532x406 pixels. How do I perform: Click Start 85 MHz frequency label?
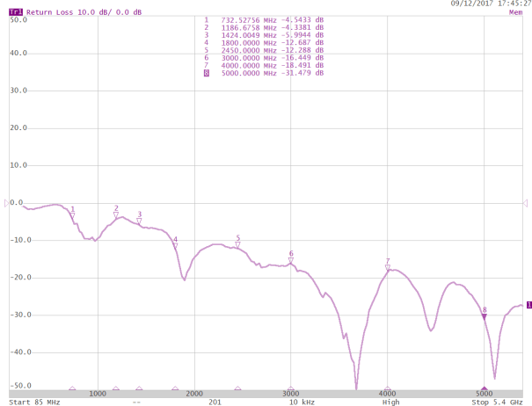tap(31, 402)
